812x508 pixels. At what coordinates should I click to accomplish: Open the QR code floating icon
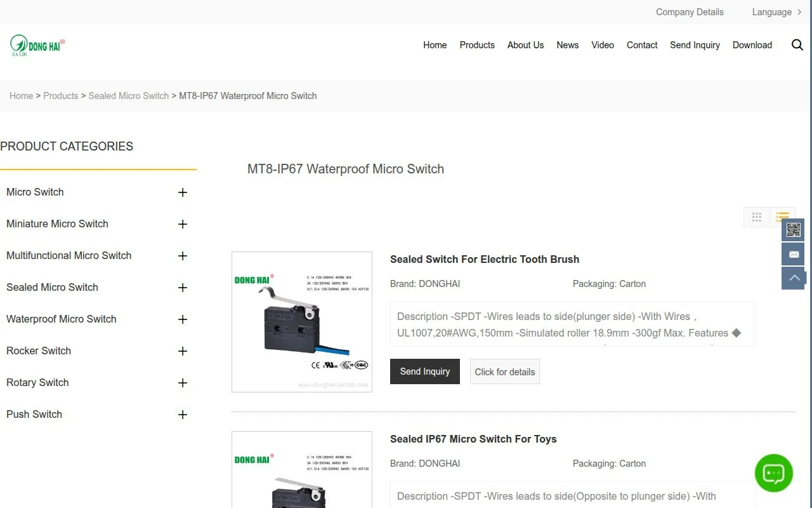coord(793,230)
